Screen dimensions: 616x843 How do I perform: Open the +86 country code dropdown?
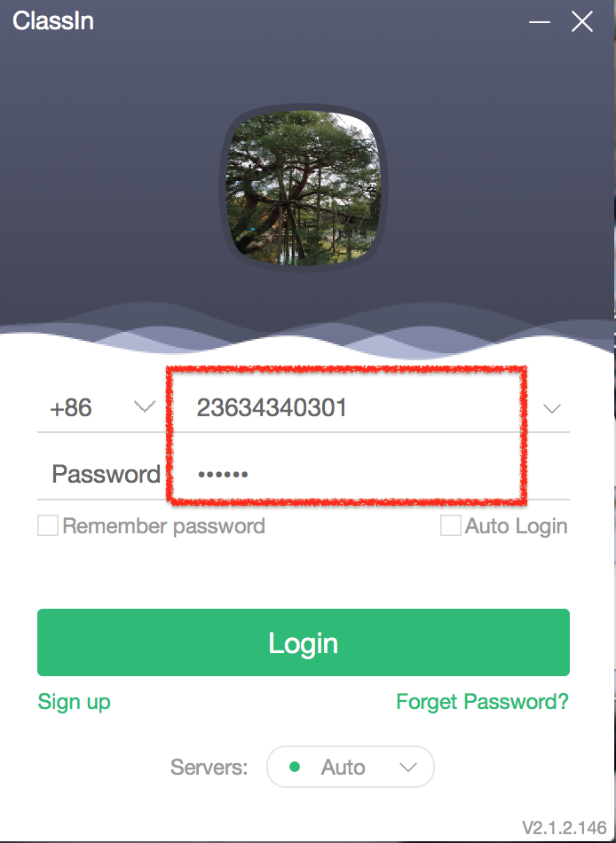pyautogui.click(x=102, y=407)
